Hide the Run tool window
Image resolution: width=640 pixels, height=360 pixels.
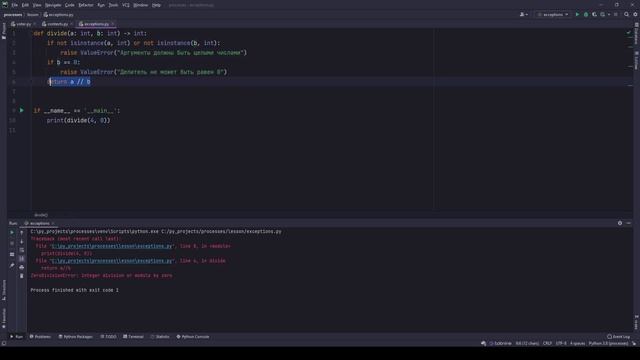(629, 223)
